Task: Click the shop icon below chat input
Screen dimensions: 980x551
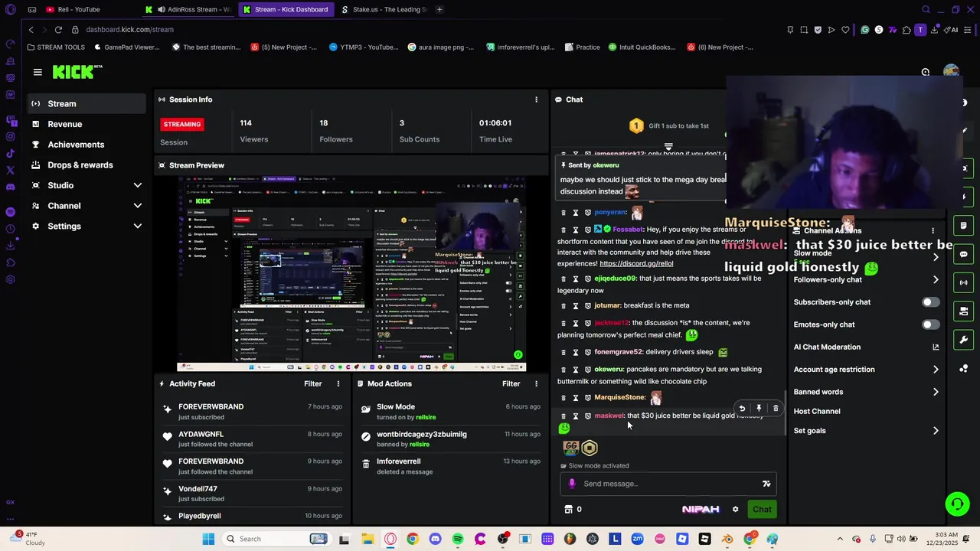Action: tap(568, 510)
